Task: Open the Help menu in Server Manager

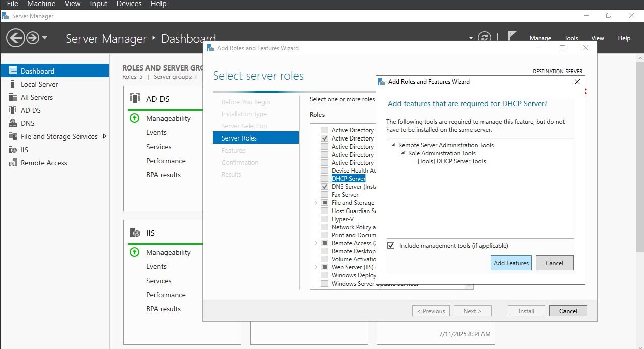Action: coord(624,38)
